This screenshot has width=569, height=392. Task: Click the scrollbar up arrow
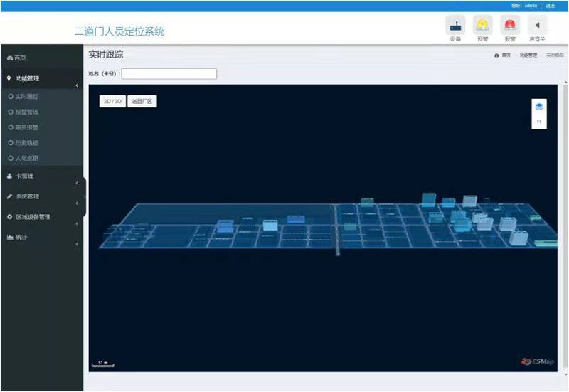(565, 83)
